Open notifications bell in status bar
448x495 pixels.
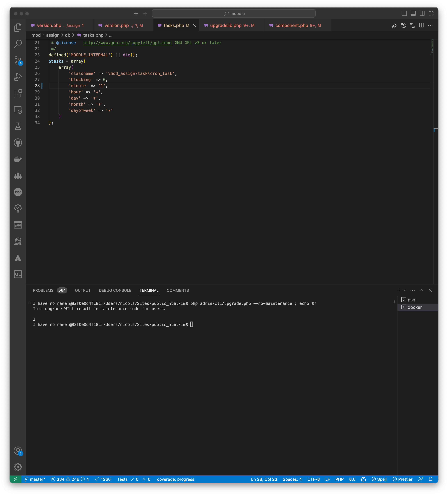430,479
